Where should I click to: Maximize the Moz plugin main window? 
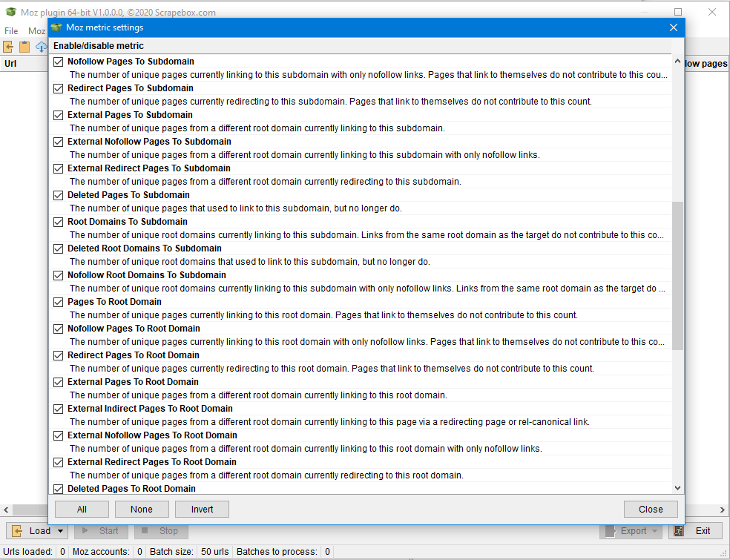pos(678,12)
